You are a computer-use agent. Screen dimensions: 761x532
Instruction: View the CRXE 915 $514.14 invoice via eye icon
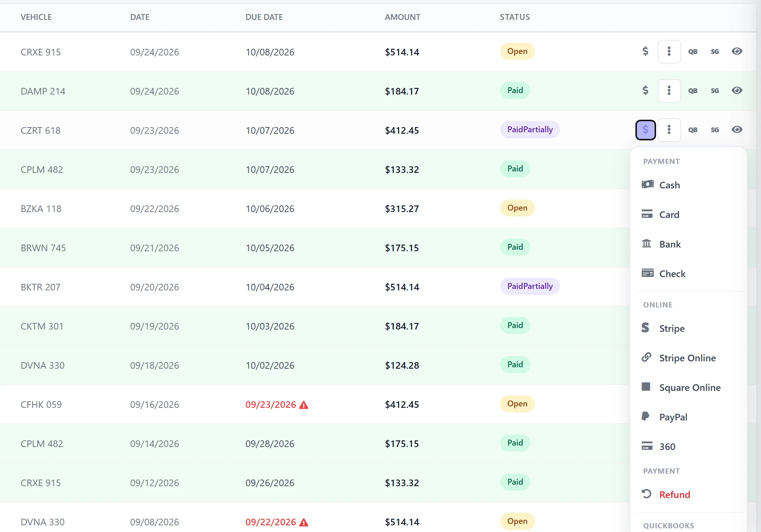(737, 51)
